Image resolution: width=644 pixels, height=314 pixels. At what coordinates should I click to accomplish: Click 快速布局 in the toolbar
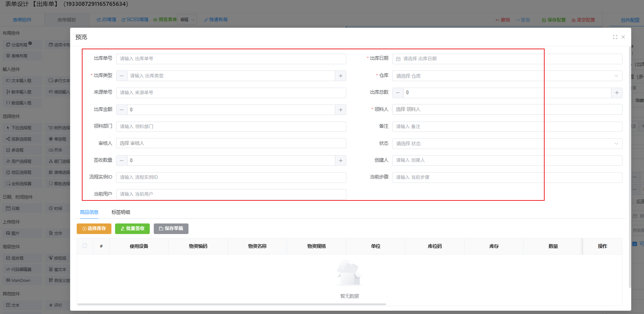point(216,20)
